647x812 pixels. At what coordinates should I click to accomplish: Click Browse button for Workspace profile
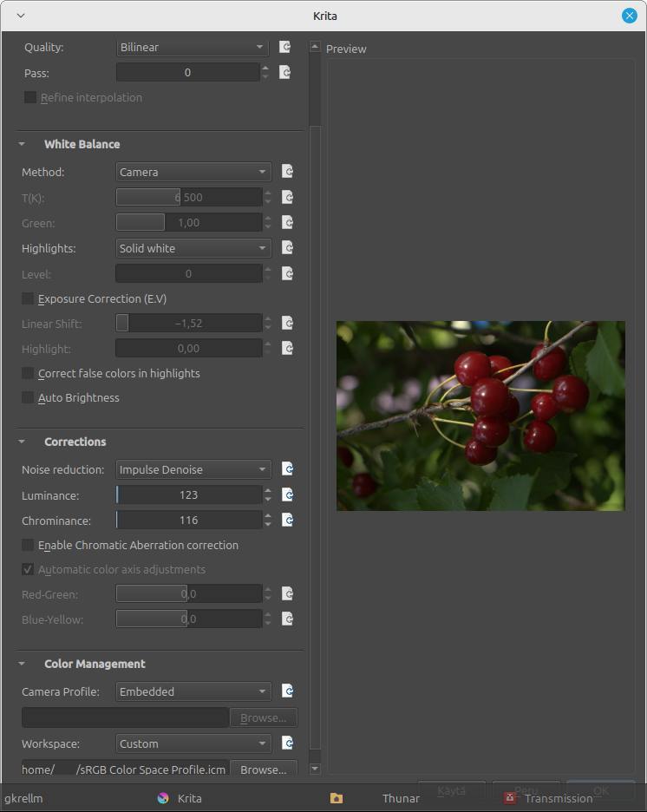pos(264,769)
